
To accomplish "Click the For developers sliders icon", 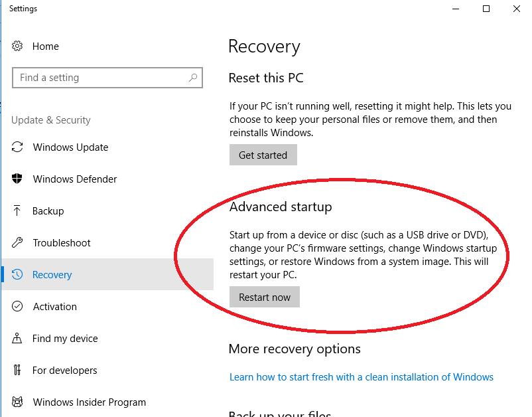I will point(18,371).
